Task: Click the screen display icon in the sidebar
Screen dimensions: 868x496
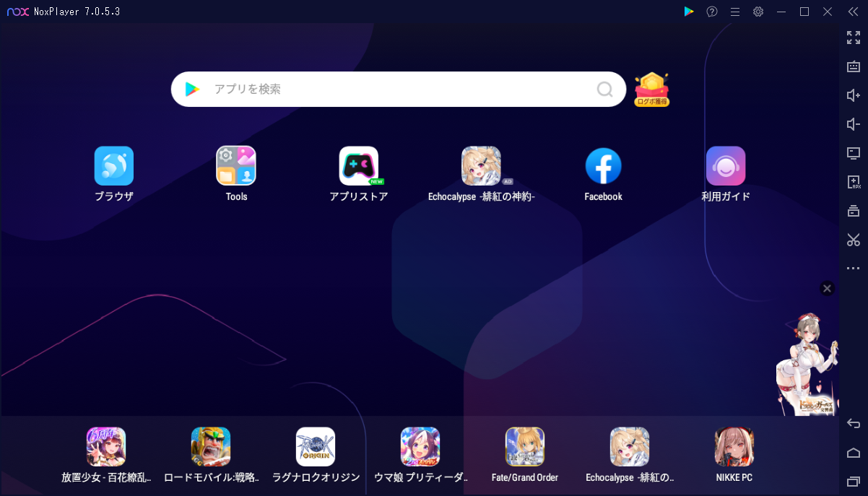Action: pyautogui.click(x=854, y=153)
